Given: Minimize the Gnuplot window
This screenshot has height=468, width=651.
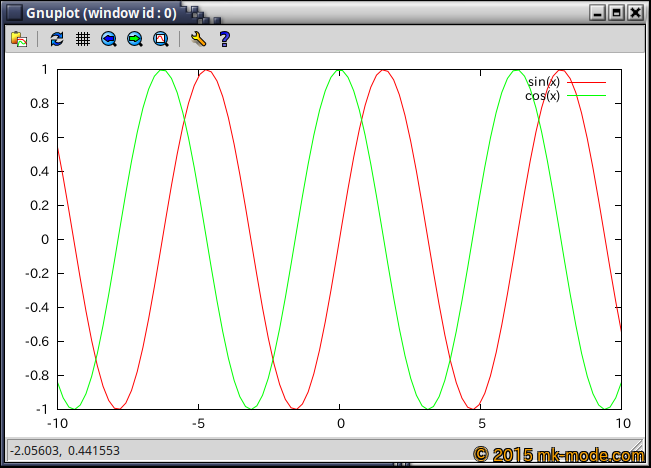Looking at the screenshot, I should click(598, 13).
